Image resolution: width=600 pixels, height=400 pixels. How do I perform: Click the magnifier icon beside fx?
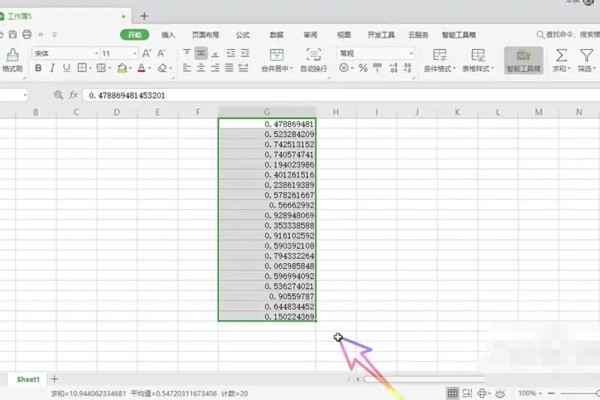tap(58, 95)
